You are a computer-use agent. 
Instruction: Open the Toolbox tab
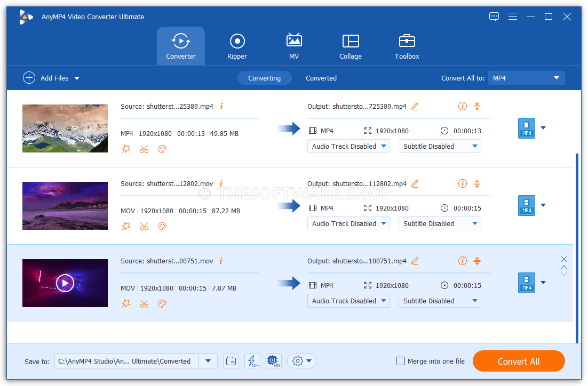[407, 46]
